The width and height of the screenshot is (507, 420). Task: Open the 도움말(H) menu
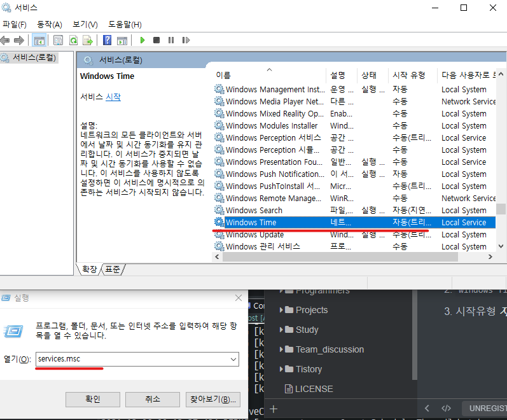pos(125,25)
